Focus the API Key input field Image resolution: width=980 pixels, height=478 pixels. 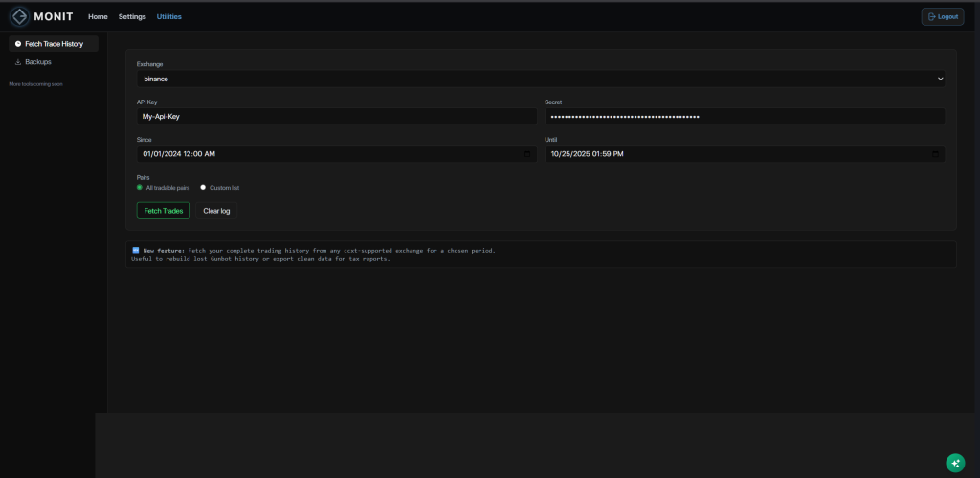(337, 116)
